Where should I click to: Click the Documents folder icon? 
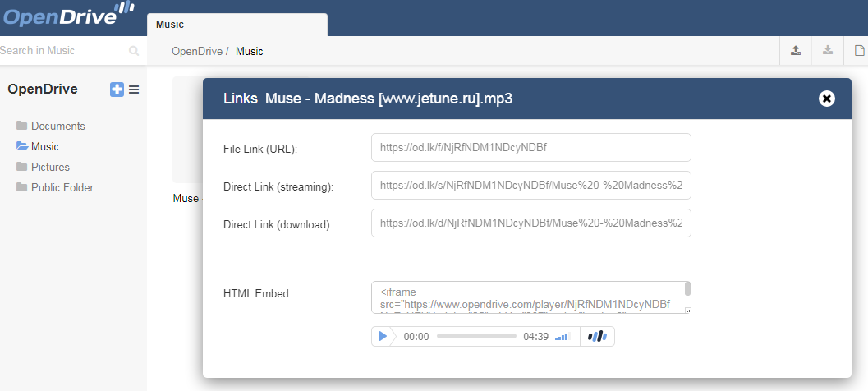click(x=21, y=126)
